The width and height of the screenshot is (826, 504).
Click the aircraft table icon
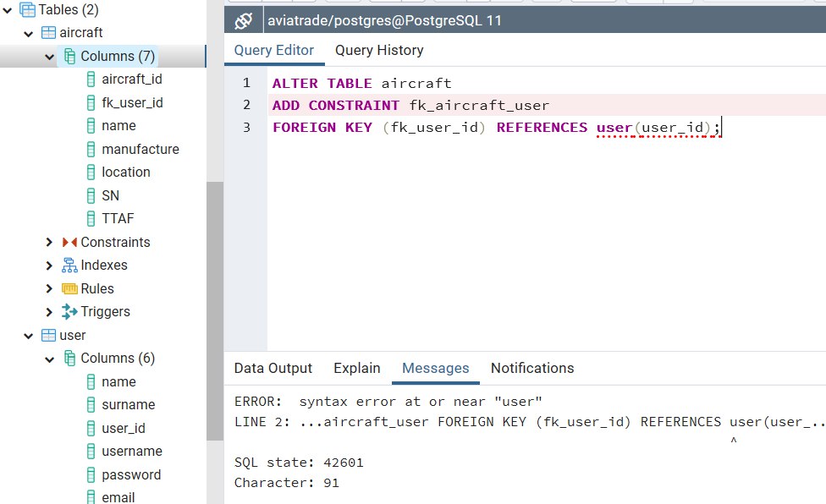click(x=48, y=33)
